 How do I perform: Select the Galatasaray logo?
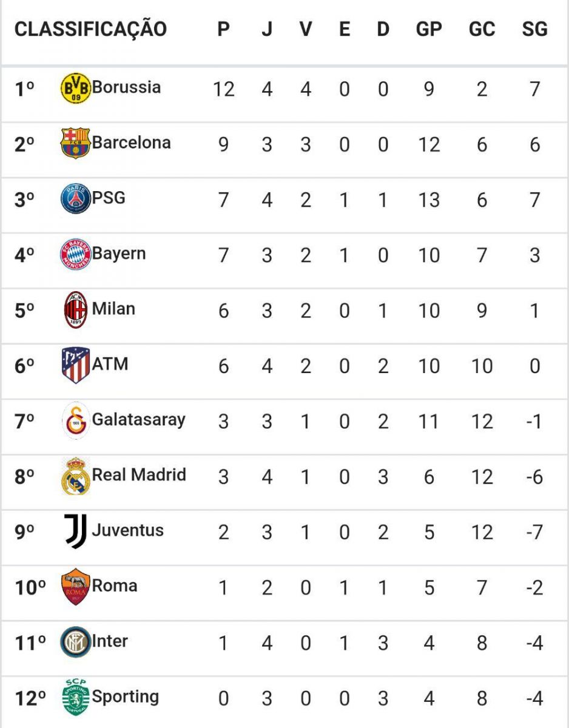click(76, 420)
